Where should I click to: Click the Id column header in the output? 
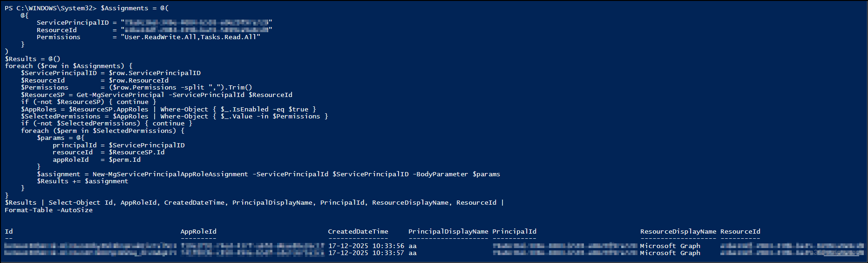pyautogui.click(x=9, y=232)
